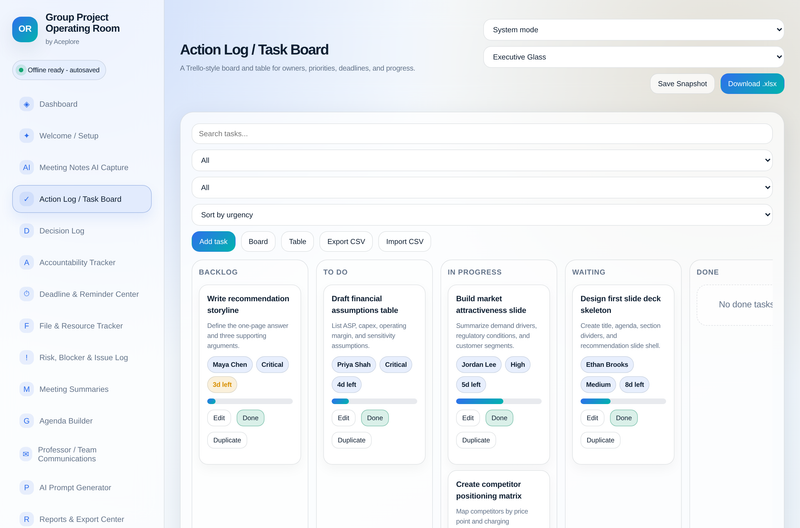Duplicate the Write recommendation storyline task
800x528 pixels.
tap(227, 440)
